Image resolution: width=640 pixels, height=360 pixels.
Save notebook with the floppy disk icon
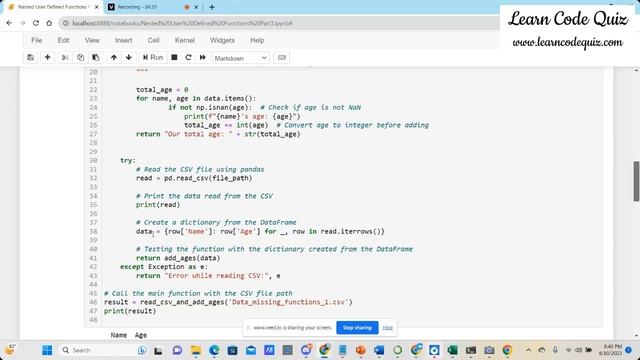coord(31,58)
